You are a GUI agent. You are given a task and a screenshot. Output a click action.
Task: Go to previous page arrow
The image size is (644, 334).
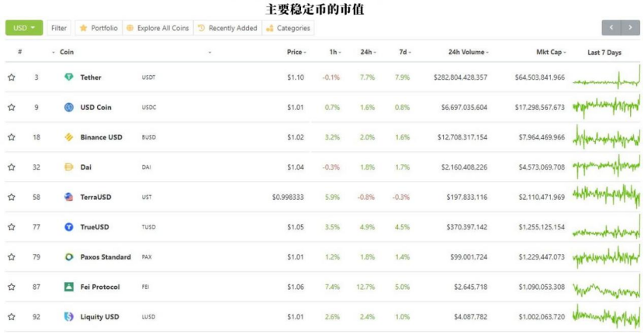point(611,27)
